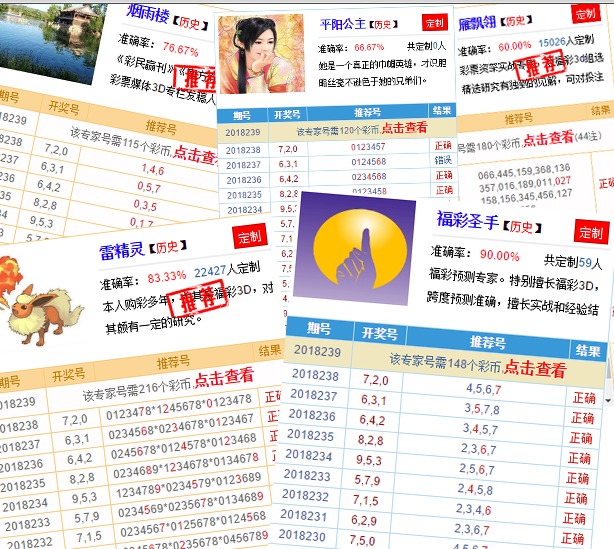Click 定制 button on 雁飘翎 card
This screenshot has height=549, width=614.
(x=586, y=13)
